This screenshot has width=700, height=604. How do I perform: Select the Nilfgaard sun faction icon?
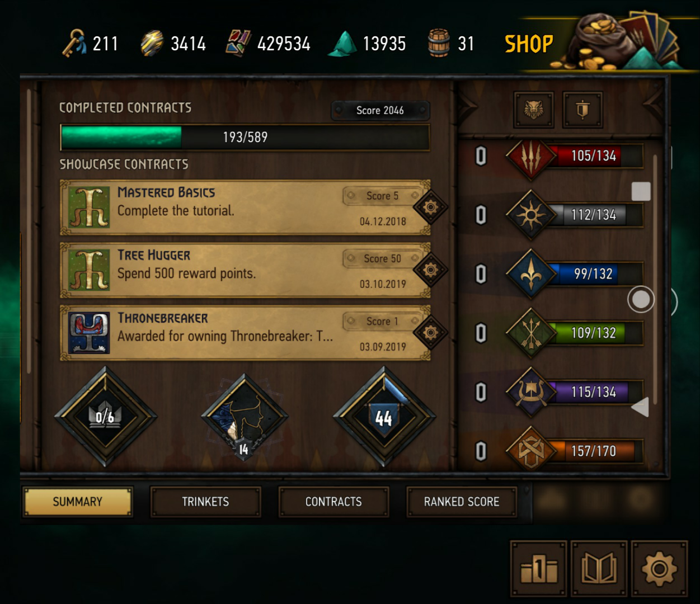coord(530,215)
